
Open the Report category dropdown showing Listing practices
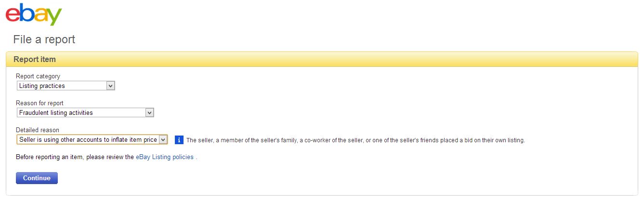pos(62,86)
